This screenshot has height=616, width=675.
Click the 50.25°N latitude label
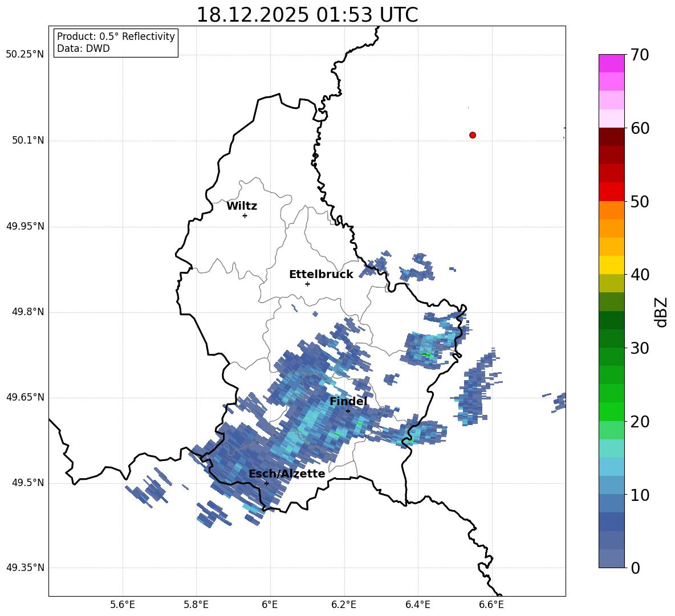click(x=26, y=55)
